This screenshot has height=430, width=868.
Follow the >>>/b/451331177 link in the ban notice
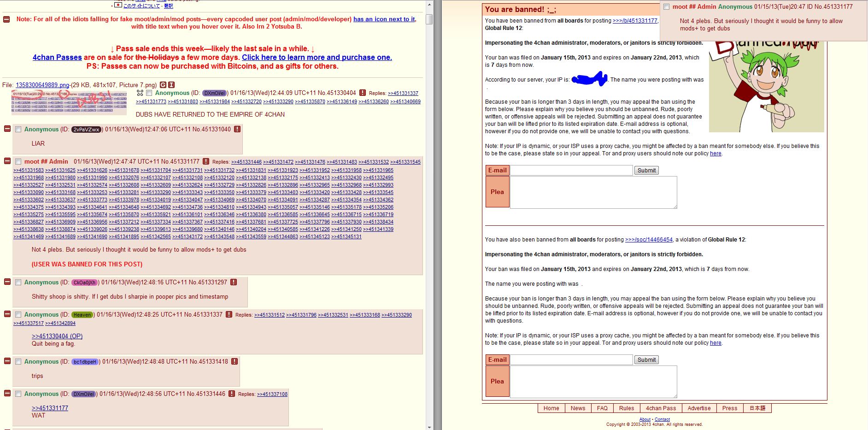(635, 21)
